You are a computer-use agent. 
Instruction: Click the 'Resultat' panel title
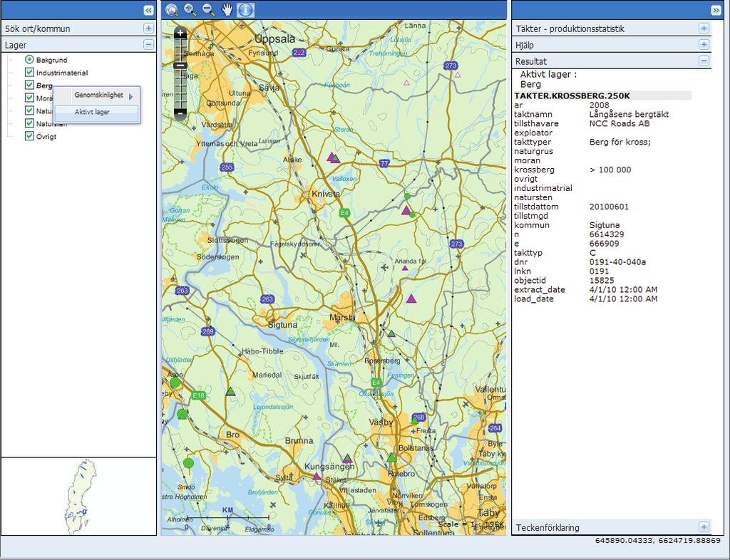(530, 61)
